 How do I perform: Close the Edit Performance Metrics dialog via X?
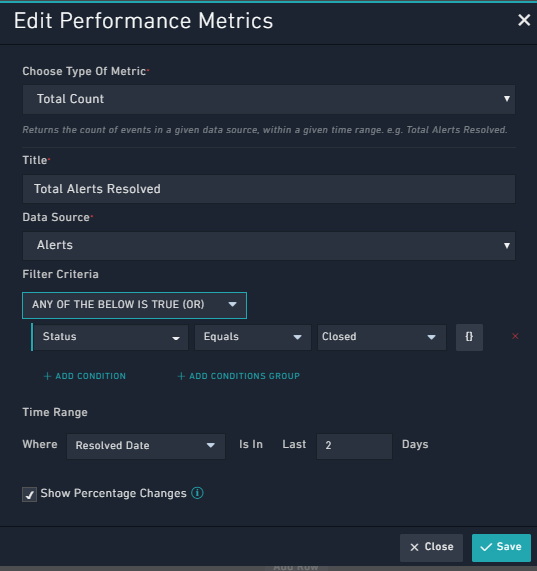click(x=524, y=20)
